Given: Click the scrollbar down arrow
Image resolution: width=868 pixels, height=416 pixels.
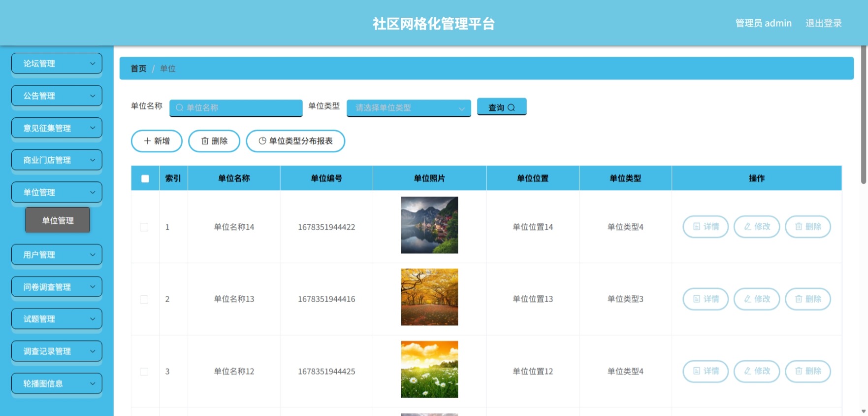Looking at the screenshot, I should coord(863,412).
